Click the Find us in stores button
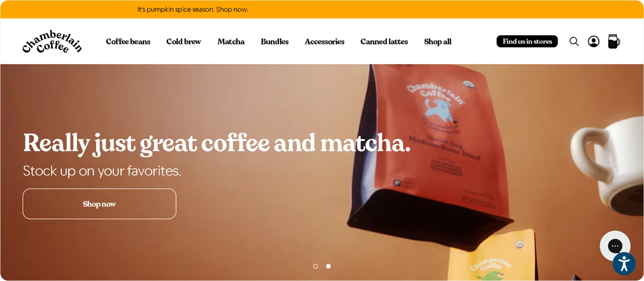This screenshot has width=644, height=281. point(527,41)
